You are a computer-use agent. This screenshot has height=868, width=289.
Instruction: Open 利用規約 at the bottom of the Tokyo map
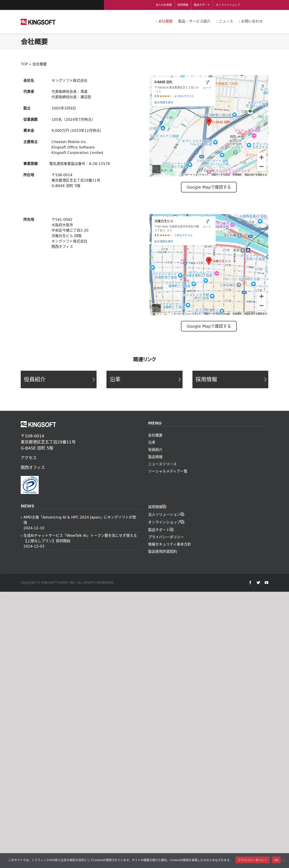pyautogui.click(x=237, y=175)
